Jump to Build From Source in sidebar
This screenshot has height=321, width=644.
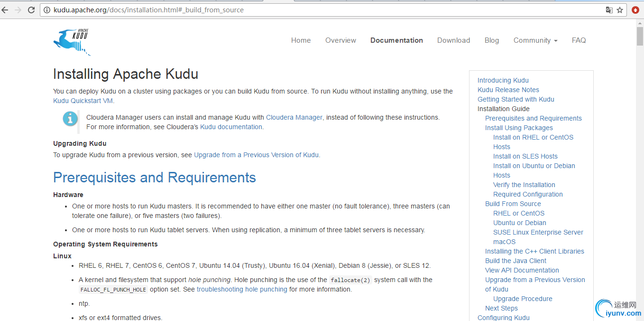coord(513,204)
